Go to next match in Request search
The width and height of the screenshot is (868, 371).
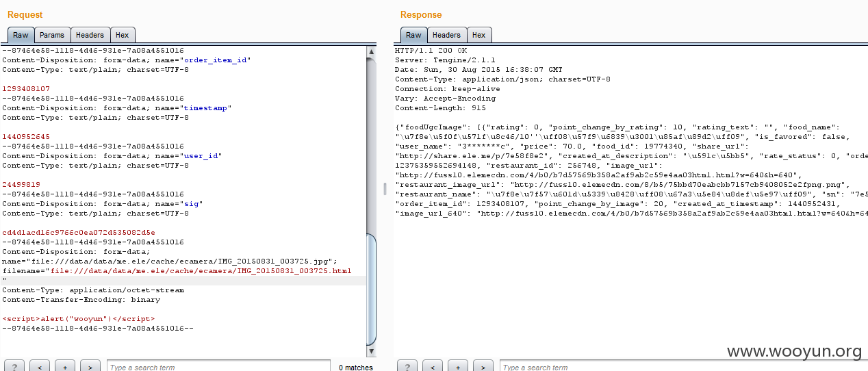90,366
